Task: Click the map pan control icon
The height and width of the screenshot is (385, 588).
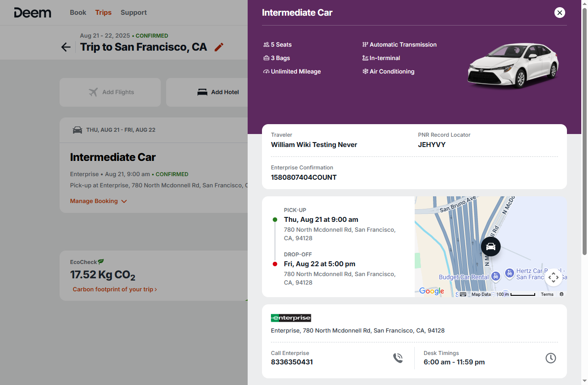Action: pyautogui.click(x=554, y=277)
